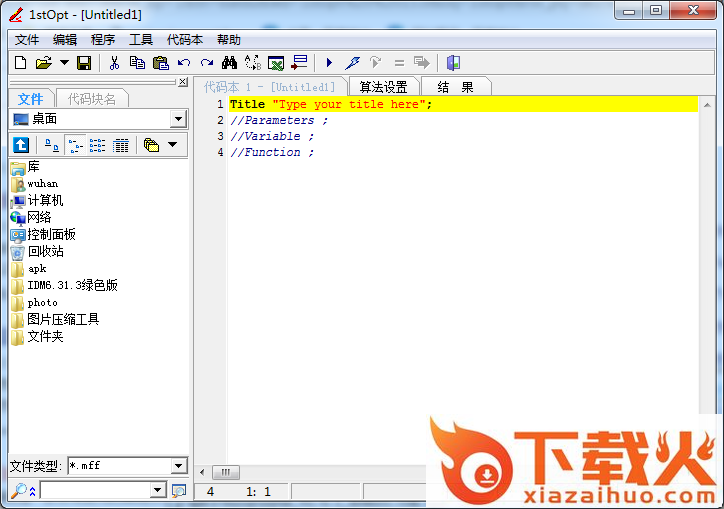The image size is (724, 509).
Task: Click the Exit door icon
Action: tap(453, 63)
